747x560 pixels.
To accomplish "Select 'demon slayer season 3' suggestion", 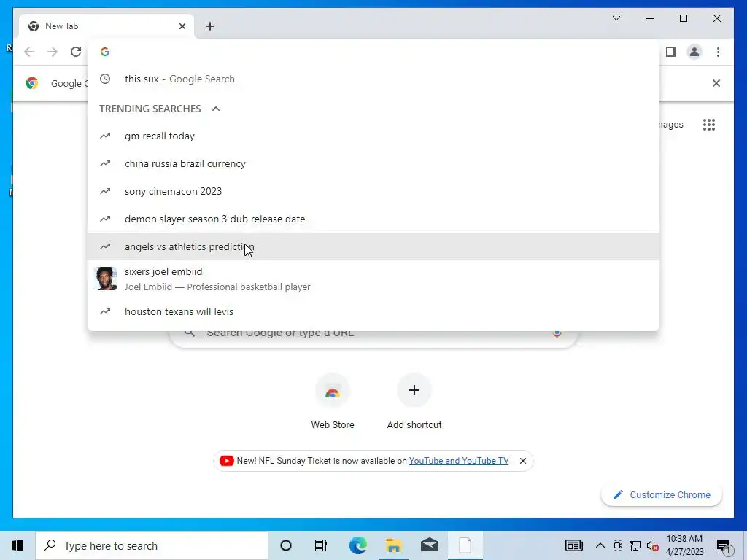I will pyautogui.click(x=373, y=219).
